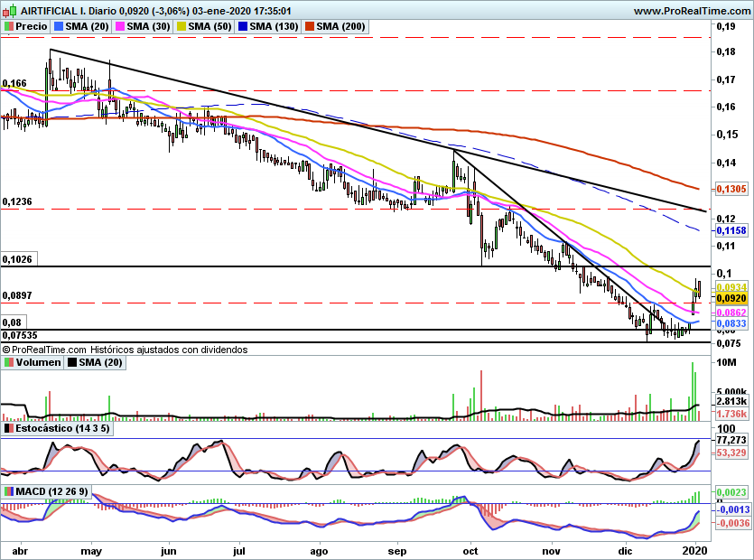Toggle the SMA (130) legend label
The height and width of the screenshot is (560, 754).
(x=271, y=27)
